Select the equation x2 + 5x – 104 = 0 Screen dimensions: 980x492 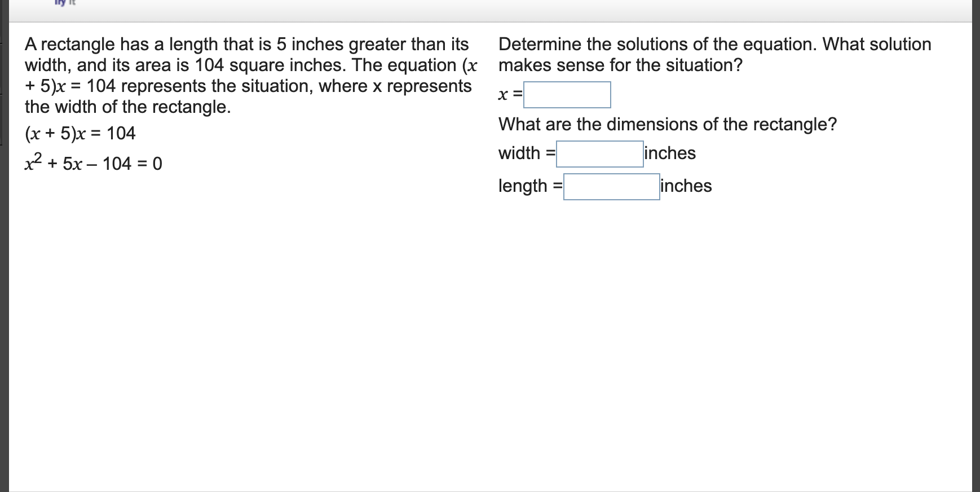tap(93, 162)
